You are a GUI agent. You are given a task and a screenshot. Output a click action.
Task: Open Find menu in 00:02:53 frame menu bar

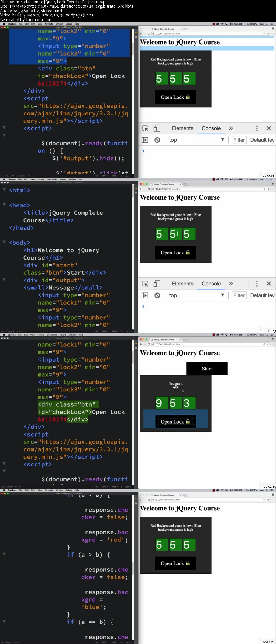(x=33, y=490)
